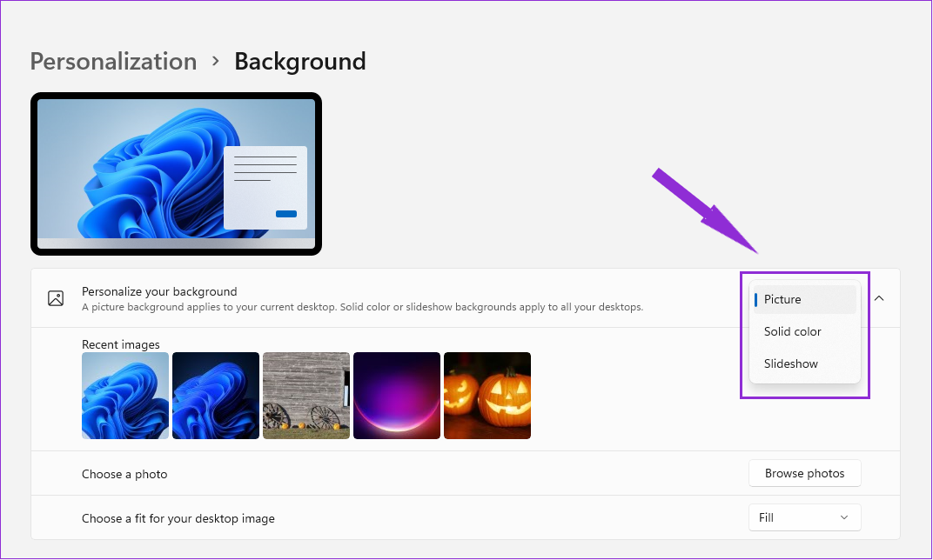The height and width of the screenshot is (560, 933).
Task: Click the Choose a fit row label
Action: coord(178,517)
